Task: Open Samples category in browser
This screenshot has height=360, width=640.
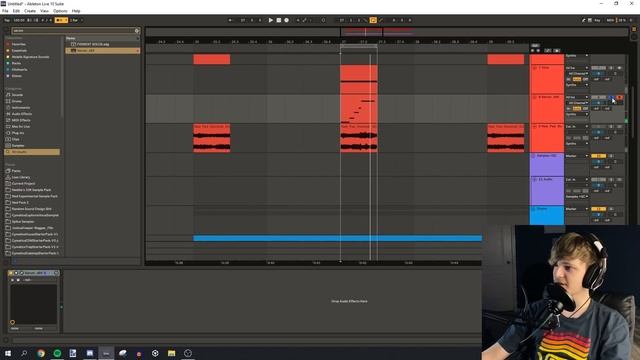Action: (x=18, y=145)
